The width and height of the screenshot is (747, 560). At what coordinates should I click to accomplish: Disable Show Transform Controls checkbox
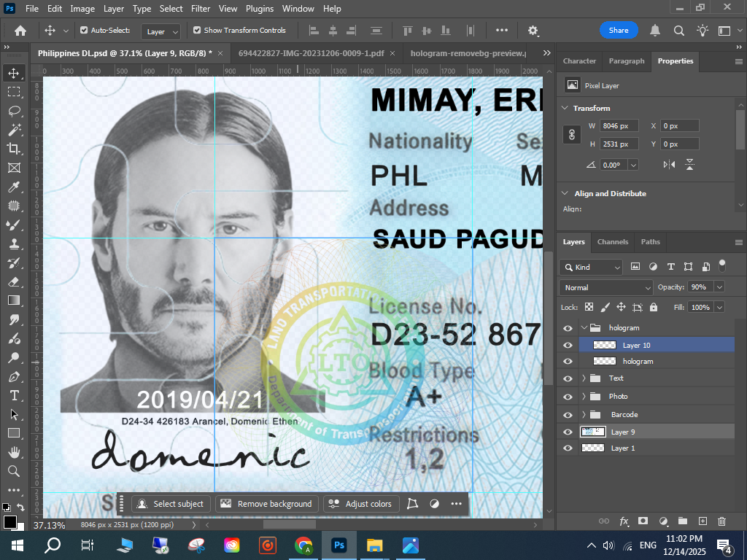(x=197, y=31)
